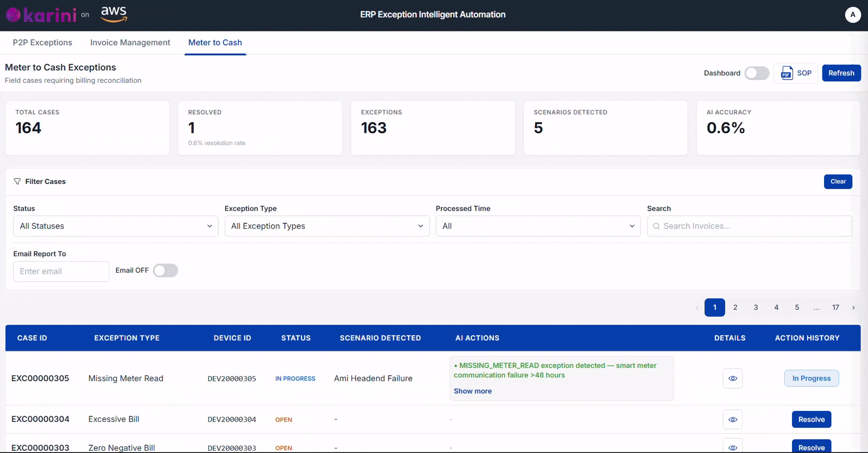
Task: Turn on the Email OFF switch
Action: click(x=165, y=271)
